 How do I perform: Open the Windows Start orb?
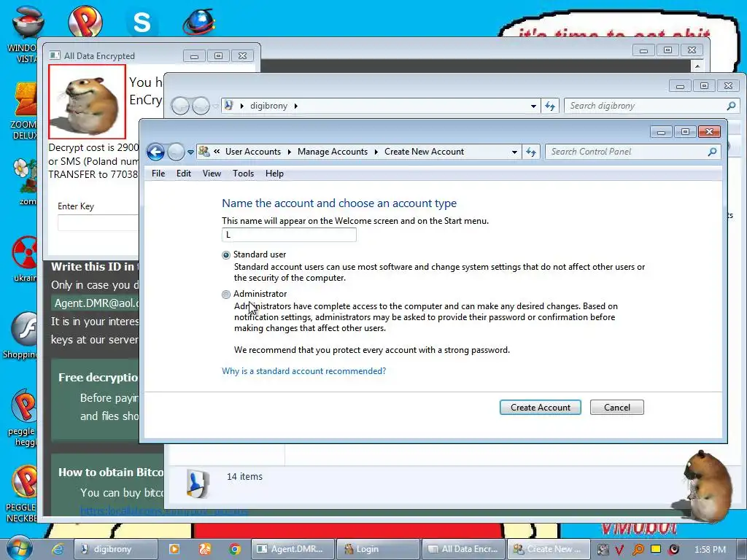tap(19, 548)
